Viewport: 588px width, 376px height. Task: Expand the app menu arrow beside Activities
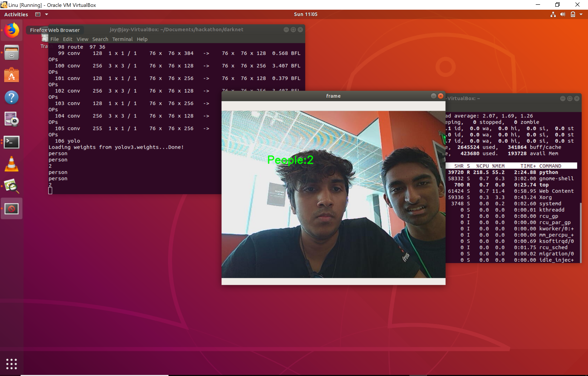point(46,14)
